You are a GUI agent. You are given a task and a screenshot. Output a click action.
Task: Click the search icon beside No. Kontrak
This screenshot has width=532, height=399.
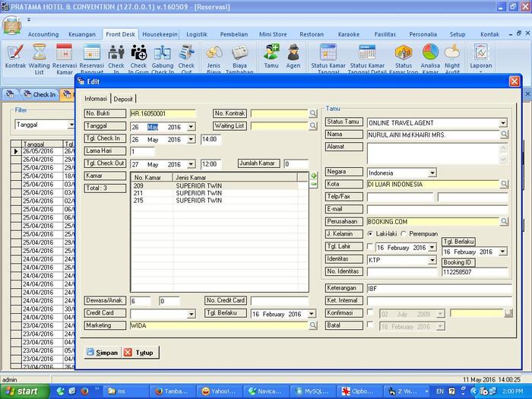(313, 113)
